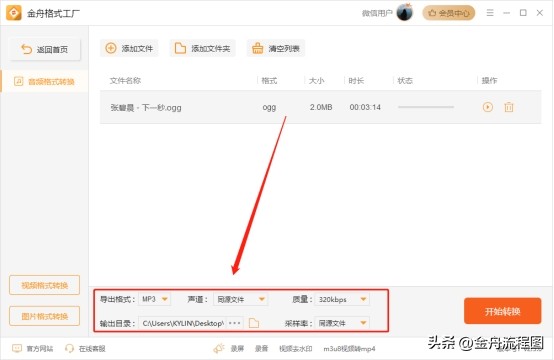Click the 格式 column header
Image resolution: width=554 pixels, height=360 pixels.
[x=269, y=81]
